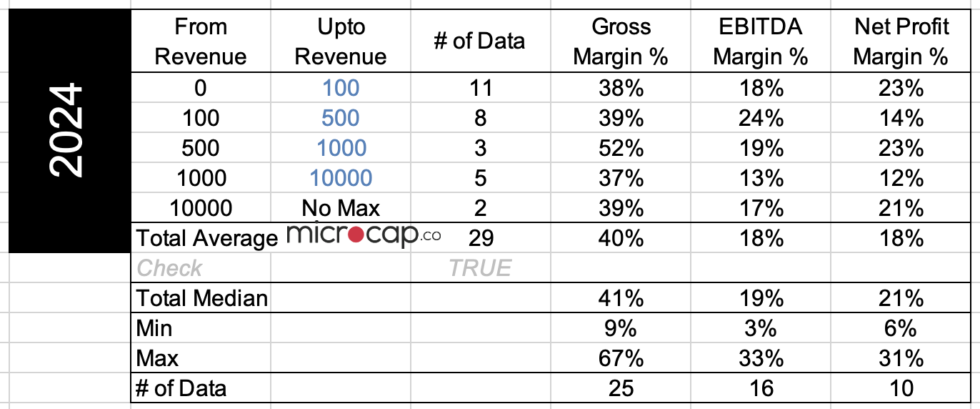This screenshot has height=409, width=980.
Task: Click the blue 100 upto revenue value
Action: [341, 88]
